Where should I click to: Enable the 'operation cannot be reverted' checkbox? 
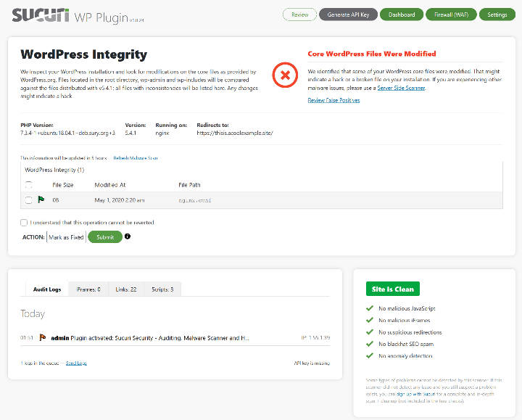coord(24,223)
